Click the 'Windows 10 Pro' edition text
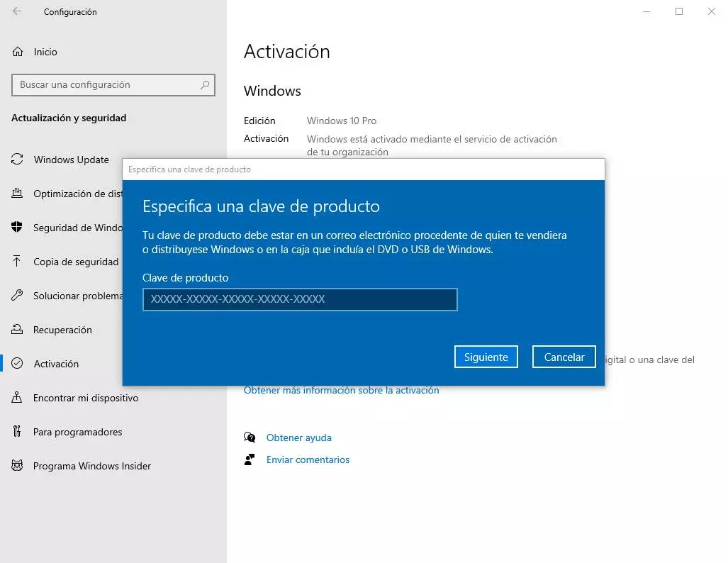Screen dimensions: 728x563 [342, 121]
